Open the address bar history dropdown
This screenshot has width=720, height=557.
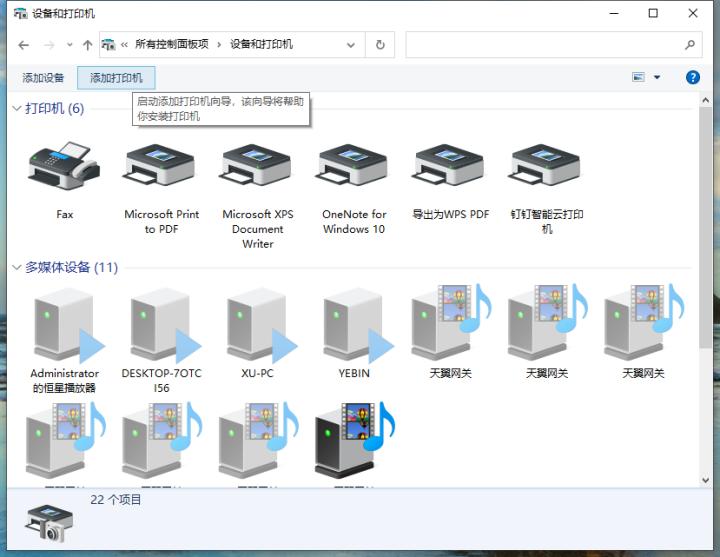351,45
